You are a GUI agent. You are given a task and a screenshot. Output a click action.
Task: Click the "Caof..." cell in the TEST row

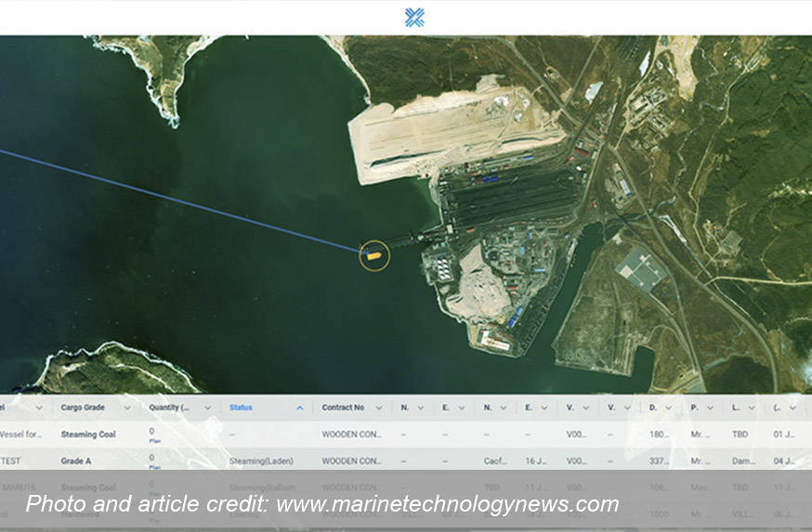tap(494, 461)
